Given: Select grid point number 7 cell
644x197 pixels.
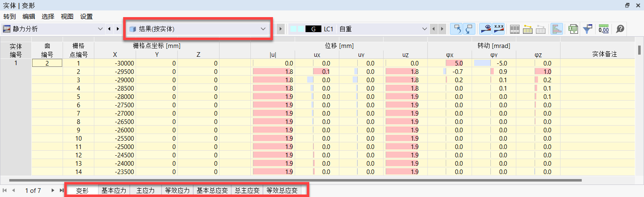Looking at the screenshot, I should point(78,113).
